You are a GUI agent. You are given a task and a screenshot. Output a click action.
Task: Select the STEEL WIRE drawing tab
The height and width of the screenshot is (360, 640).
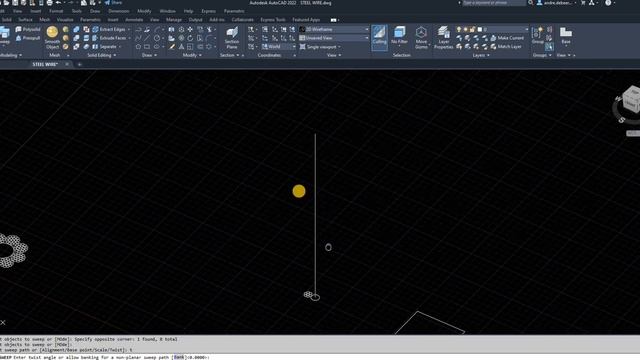(45, 64)
